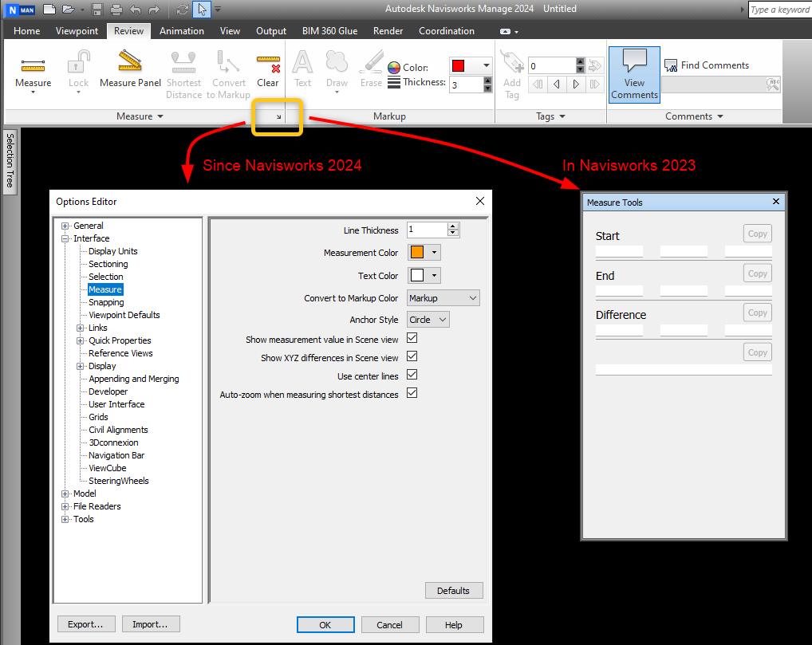812x645 pixels.
Task: Switch to the BIM 360 Glue tab
Action: [x=330, y=31]
